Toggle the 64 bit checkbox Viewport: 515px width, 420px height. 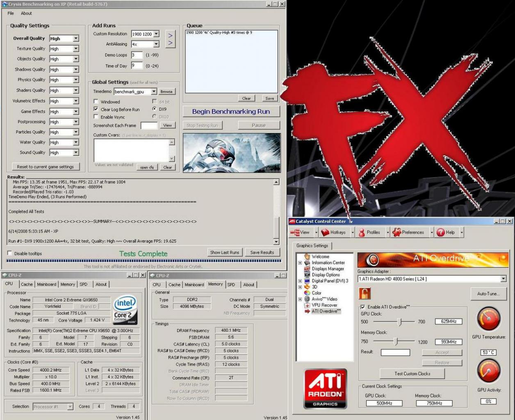(x=155, y=101)
